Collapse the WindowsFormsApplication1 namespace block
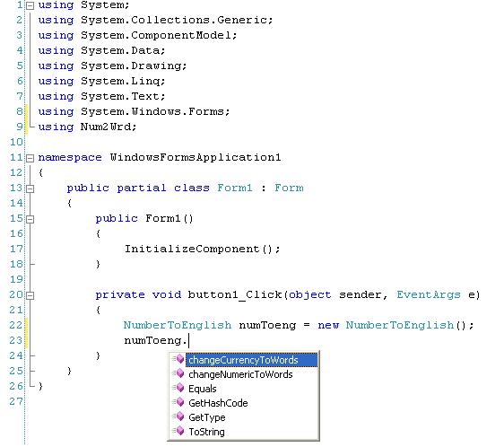 coord(30,158)
